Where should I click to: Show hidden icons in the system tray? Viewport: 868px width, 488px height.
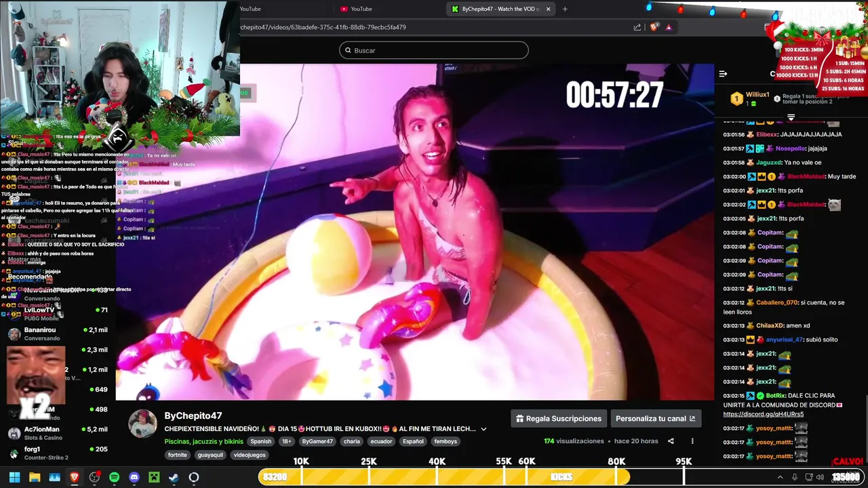point(780,477)
